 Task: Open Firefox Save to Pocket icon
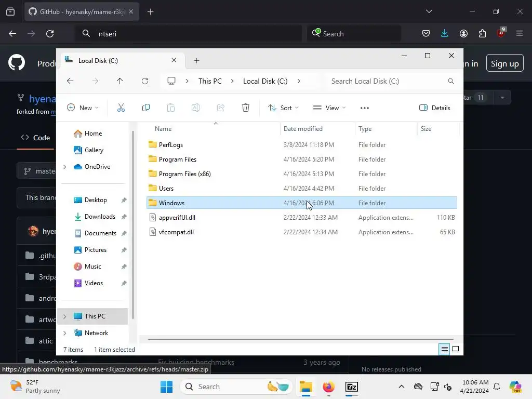point(426,33)
